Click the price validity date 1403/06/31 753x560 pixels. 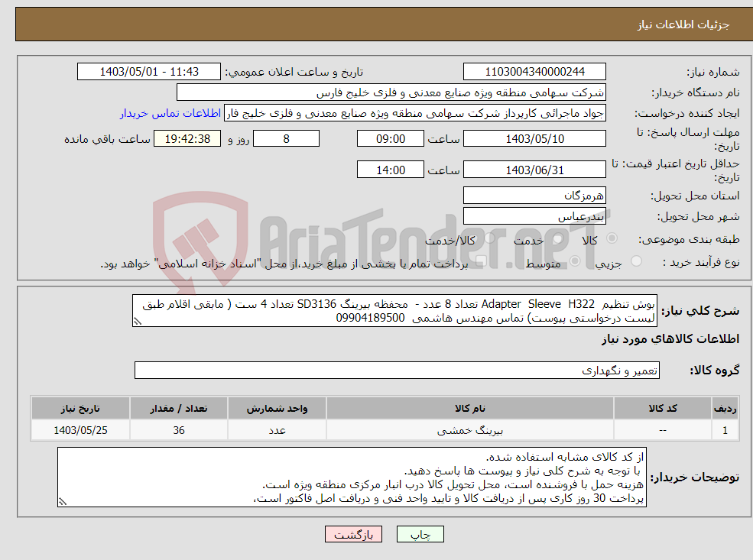534,170
